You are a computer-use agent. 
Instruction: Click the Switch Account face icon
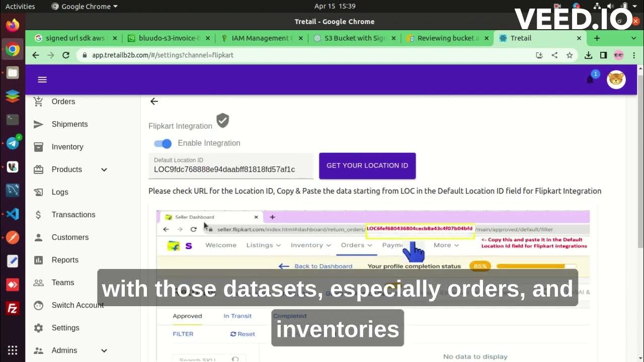pos(38,305)
